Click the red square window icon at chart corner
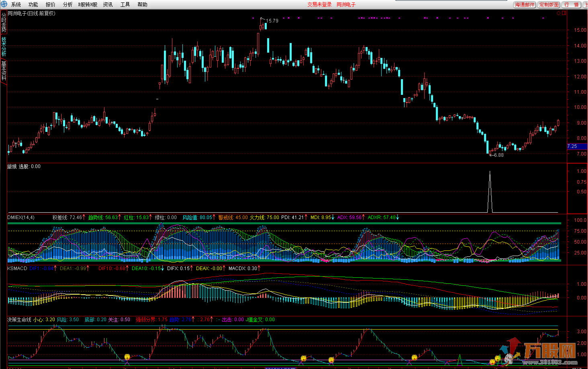 [564, 13]
